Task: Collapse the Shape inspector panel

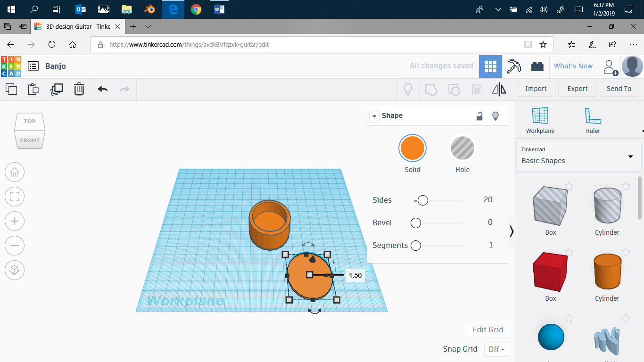Action: (374, 116)
